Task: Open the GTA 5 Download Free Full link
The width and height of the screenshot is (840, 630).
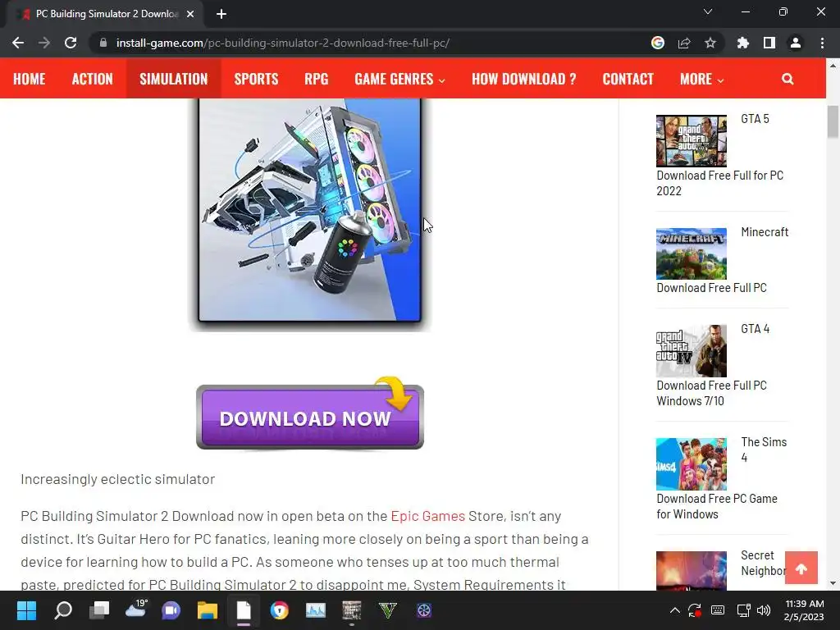Action: (x=720, y=183)
